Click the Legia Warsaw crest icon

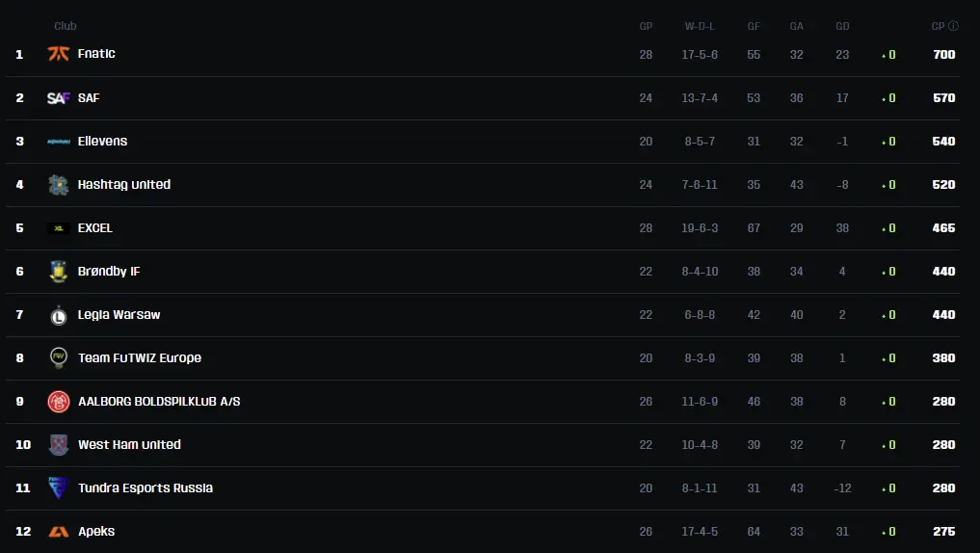pyautogui.click(x=59, y=315)
